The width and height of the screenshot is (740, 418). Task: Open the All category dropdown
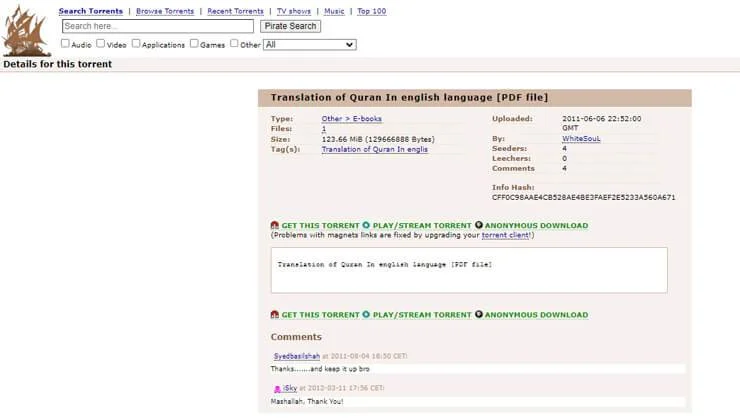tap(310, 45)
